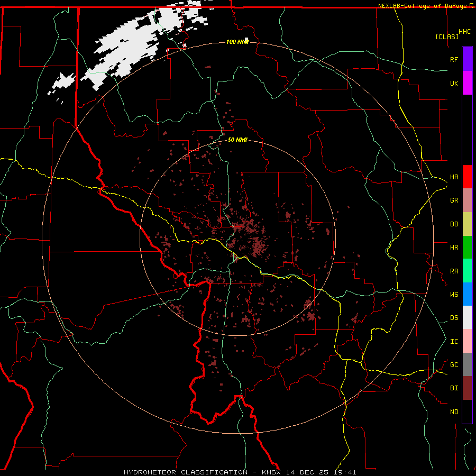Click the RF legend label
The width and height of the screenshot is (476, 476).
[454, 59]
